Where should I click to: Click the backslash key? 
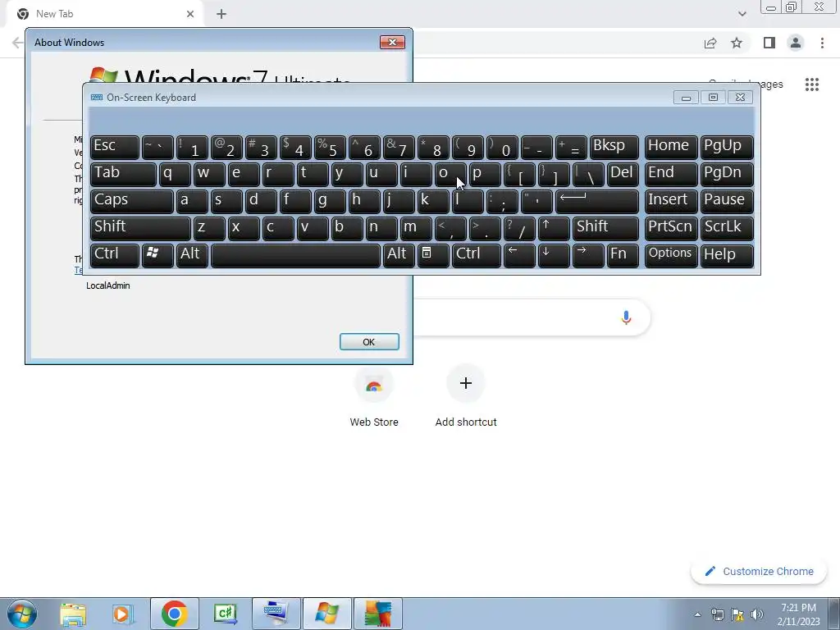click(588, 174)
